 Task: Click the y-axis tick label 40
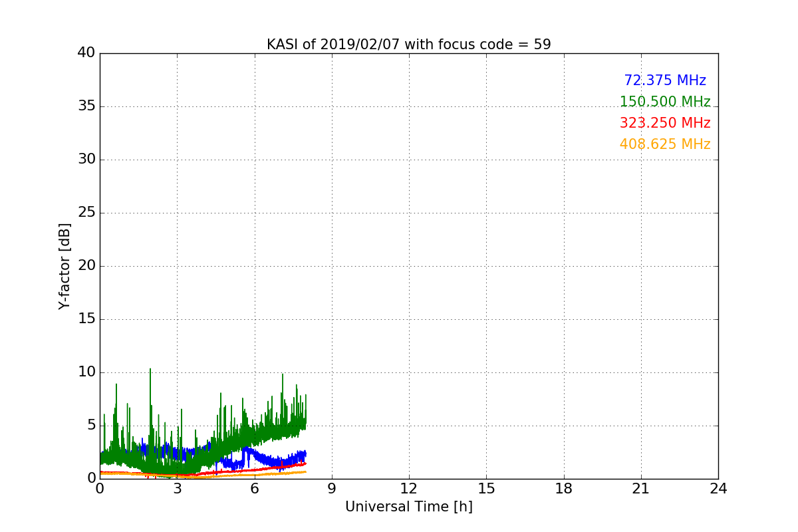tap(86, 53)
